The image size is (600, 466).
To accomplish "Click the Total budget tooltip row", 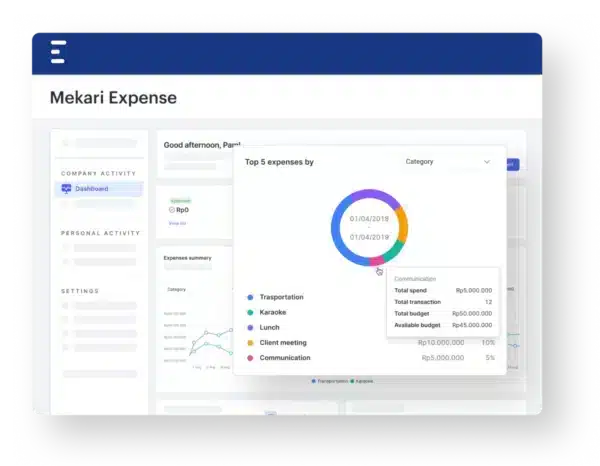I will coord(443,313).
